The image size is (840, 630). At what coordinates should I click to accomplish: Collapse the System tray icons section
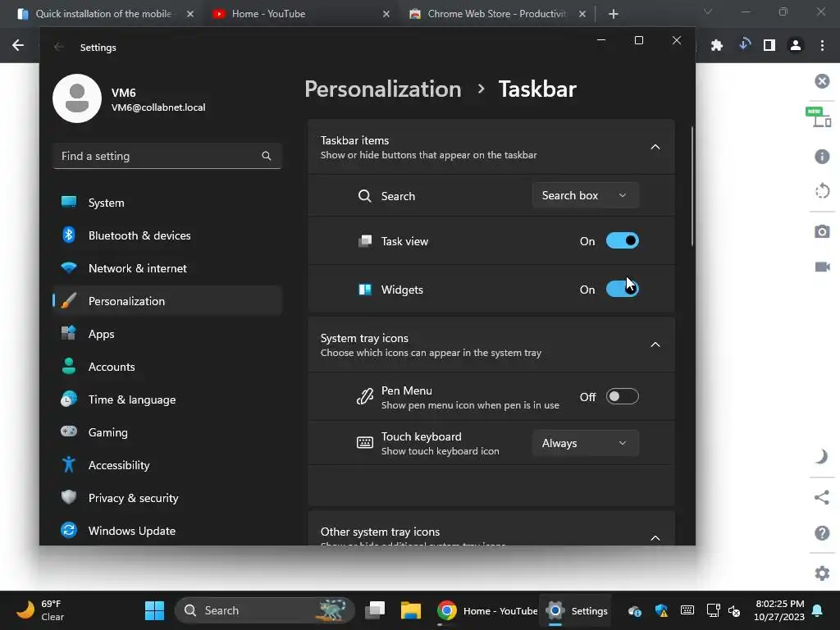coord(655,345)
